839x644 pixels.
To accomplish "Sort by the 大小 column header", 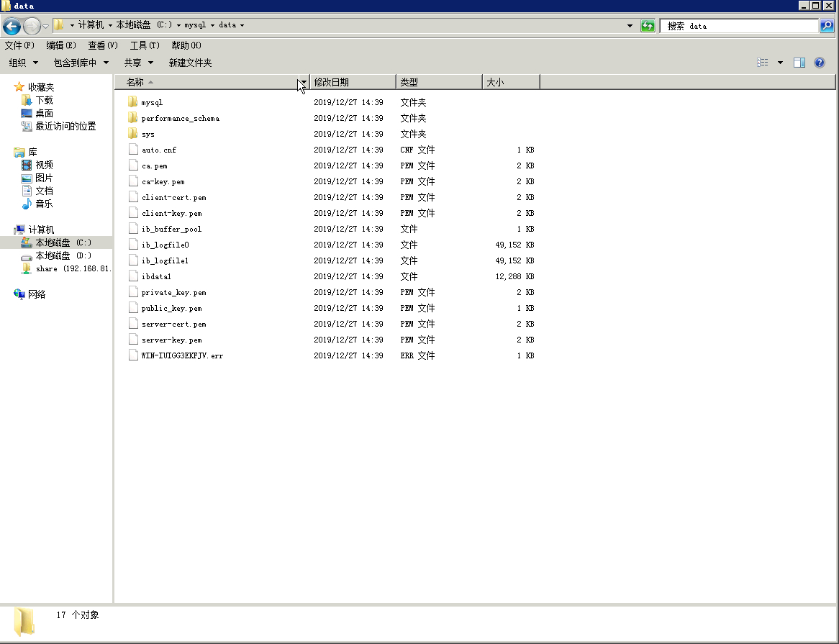I will click(x=511, y=82).
